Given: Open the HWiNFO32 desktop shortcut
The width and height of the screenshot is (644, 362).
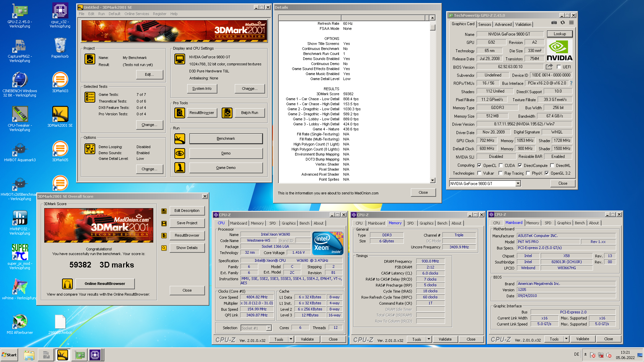Looking at the screenshot, I should 19,223.
